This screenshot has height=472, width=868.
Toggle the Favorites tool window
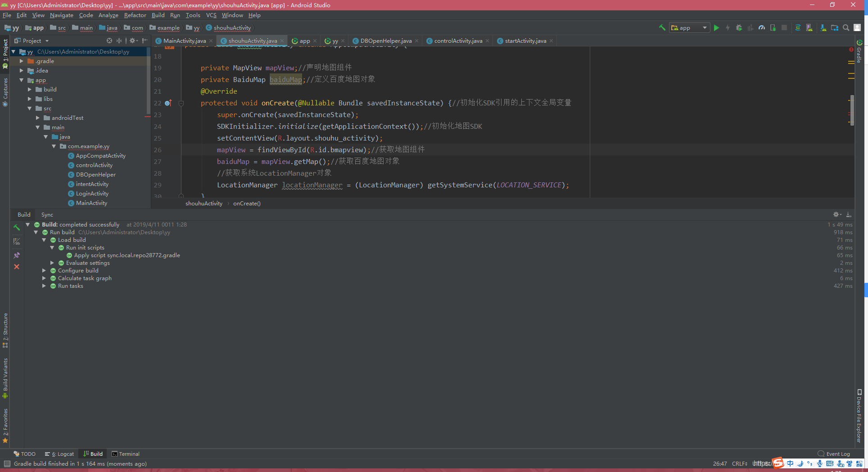[x=5, y=426]
